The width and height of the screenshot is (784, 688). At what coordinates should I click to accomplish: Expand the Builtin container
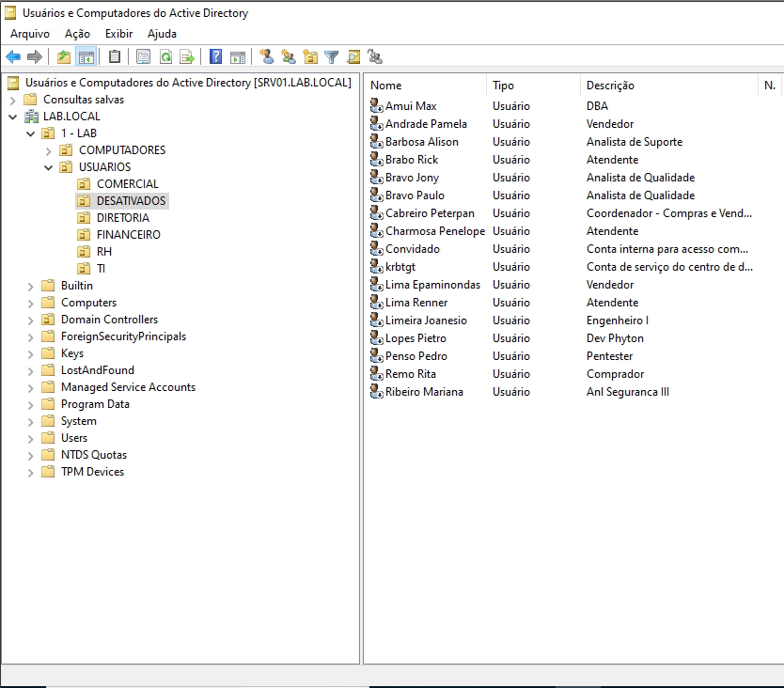click(x=31, y=287)
